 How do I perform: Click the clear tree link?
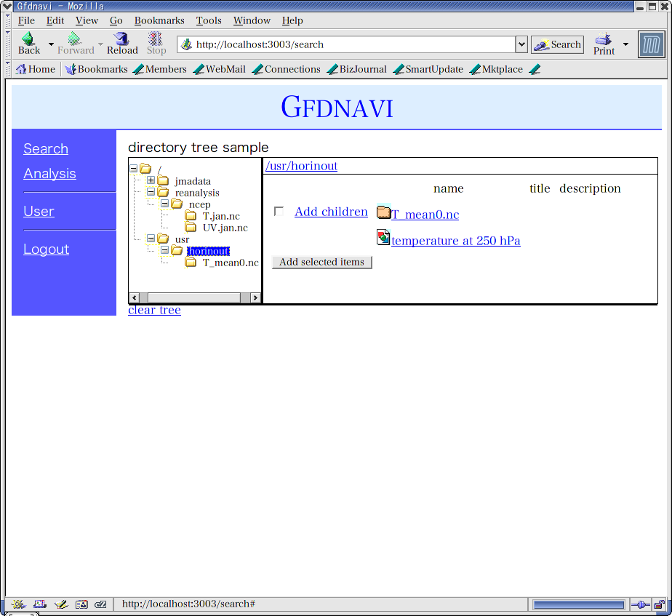coord(154,310)
